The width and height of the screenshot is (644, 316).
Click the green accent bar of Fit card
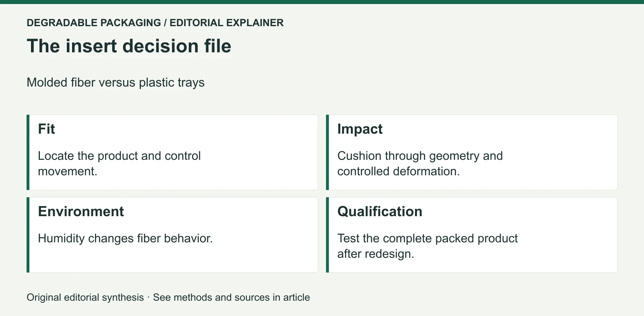pos(28,152)
